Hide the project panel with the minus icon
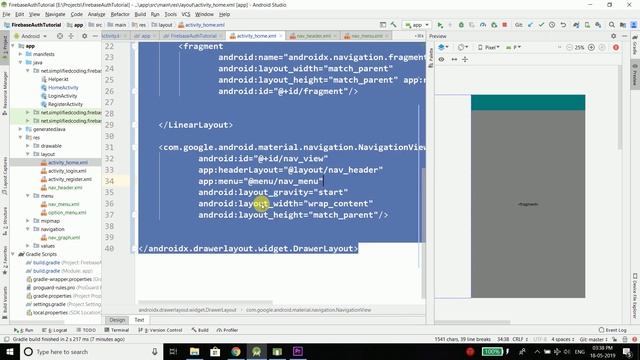The height and width of the screenshot is (360, 640). pyautogui.click(x=95, y=36)
